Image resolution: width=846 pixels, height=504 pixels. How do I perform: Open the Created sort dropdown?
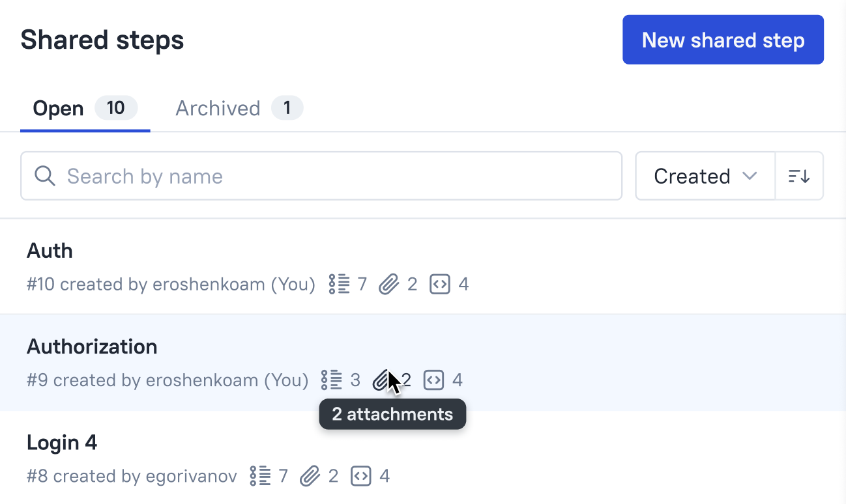705,176
